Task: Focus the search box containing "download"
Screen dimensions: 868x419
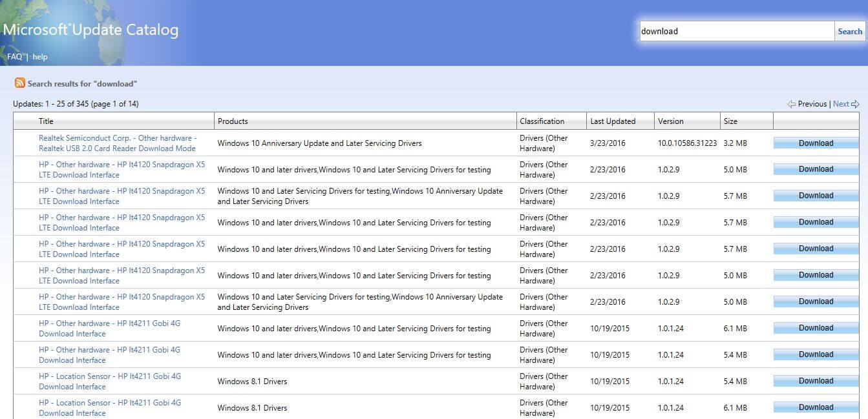Action: click(736, 31)
